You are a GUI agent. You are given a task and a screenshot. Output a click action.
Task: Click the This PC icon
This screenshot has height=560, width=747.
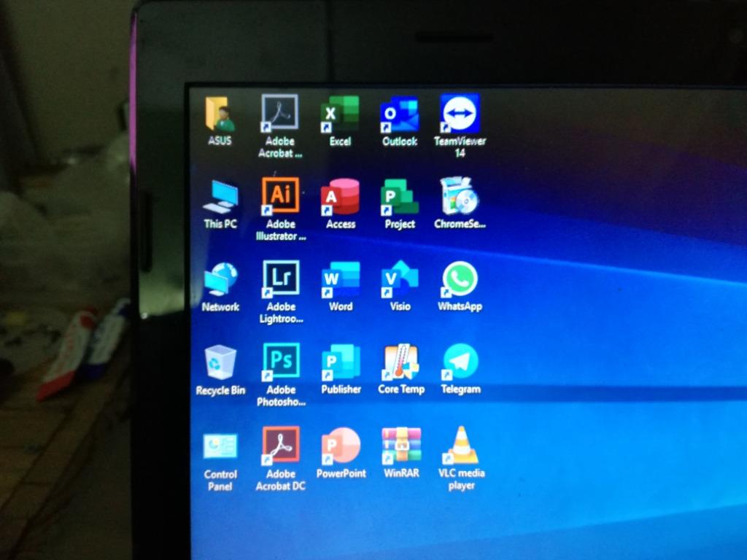click(x=220, y=197)
